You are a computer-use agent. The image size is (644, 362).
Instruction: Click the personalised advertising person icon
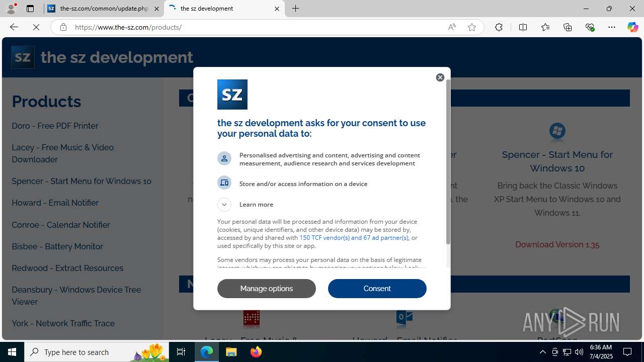pos(224,158)
